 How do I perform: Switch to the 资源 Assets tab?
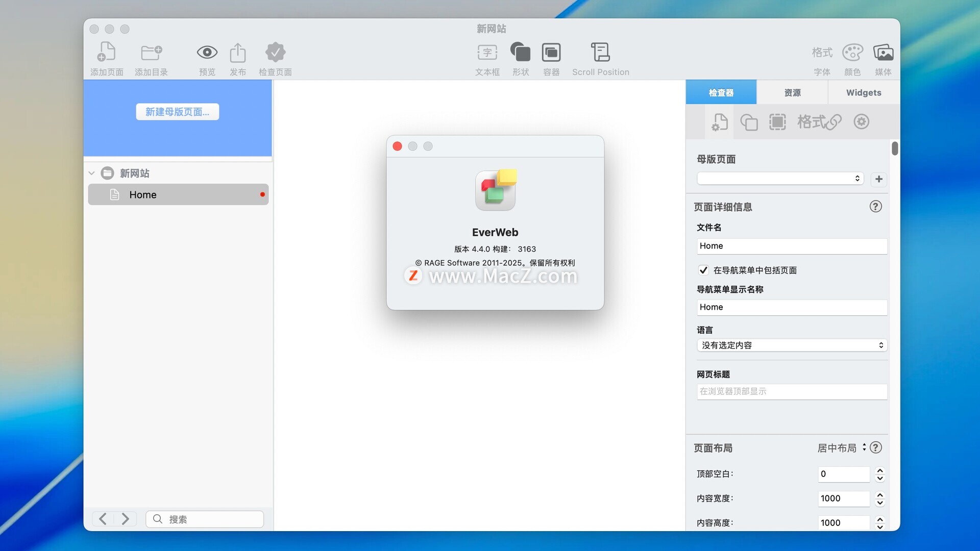792,92
